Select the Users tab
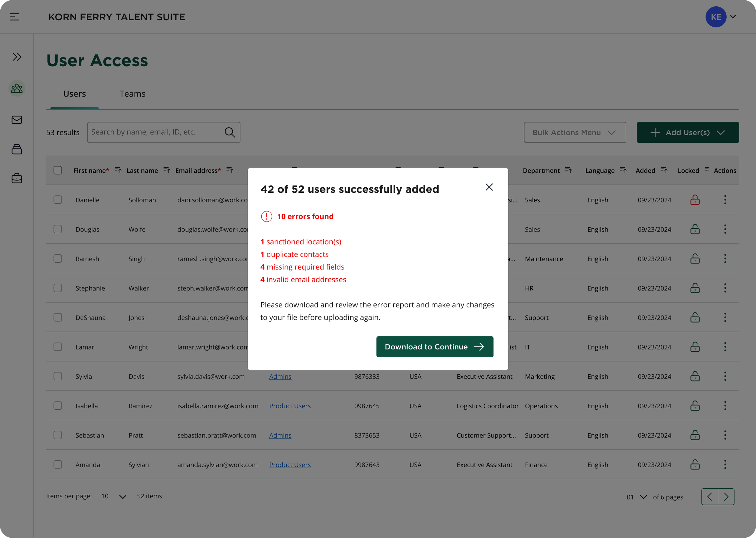756x538 pixels. tap(74, 94)
